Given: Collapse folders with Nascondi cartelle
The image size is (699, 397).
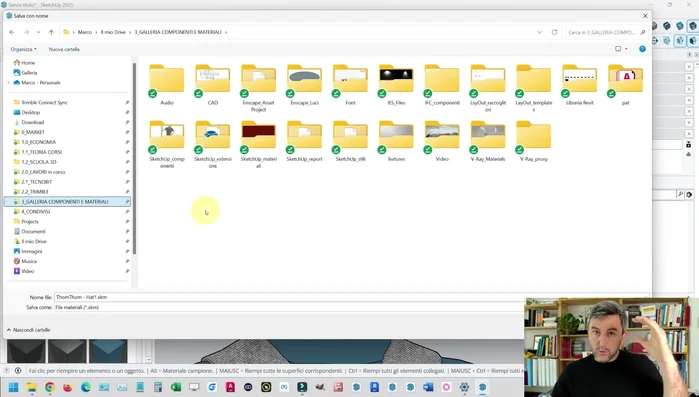Looking at the screenshot, I should coord(28,330).
